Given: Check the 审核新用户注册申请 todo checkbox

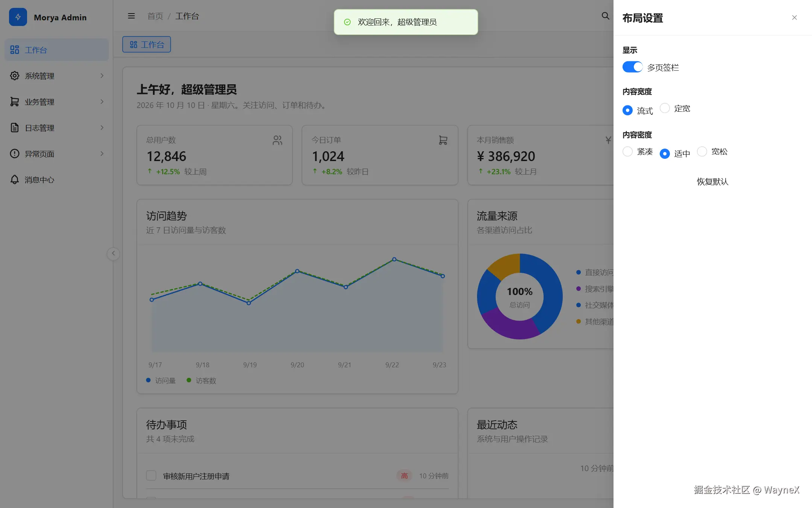Looking at the screenshot, I should point(151,476).
